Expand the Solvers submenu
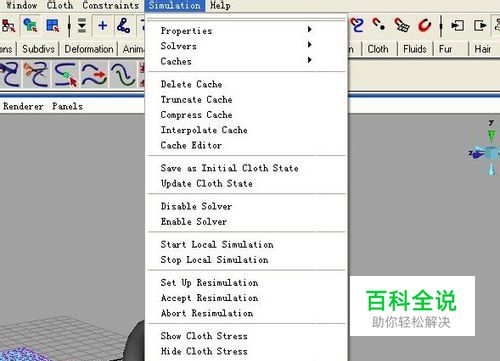This screenshot has width=500, height=361. 247,46
